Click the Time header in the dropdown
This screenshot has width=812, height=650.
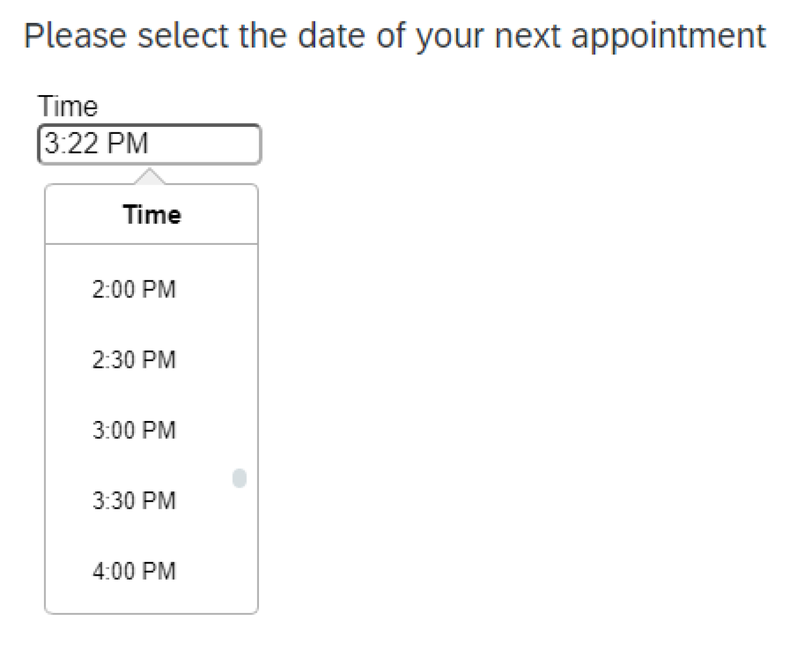coord(152,214)
